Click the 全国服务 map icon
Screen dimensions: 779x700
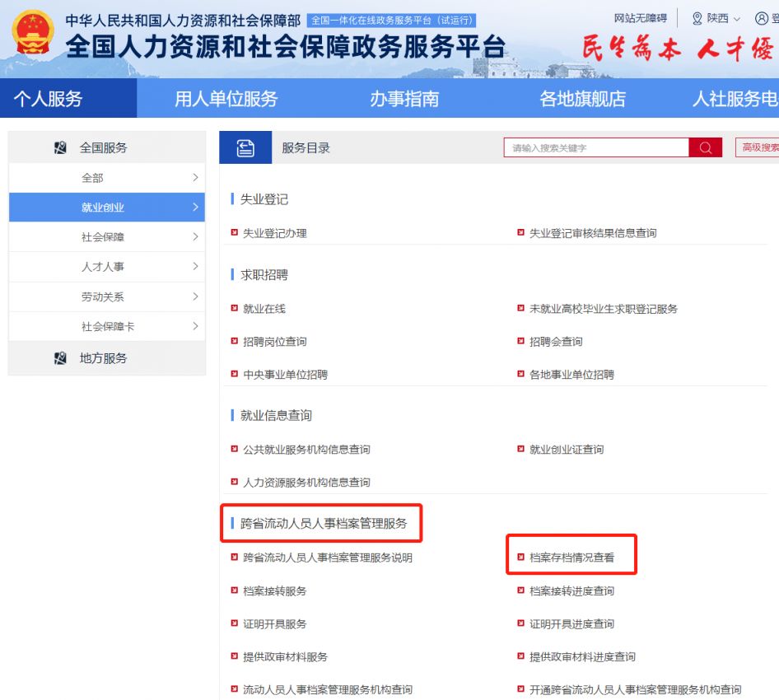60,147
